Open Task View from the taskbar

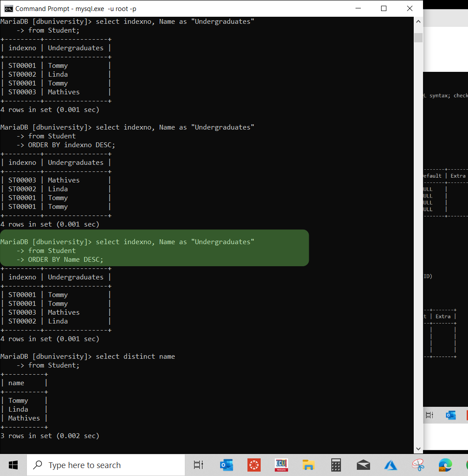pos(198,465)
